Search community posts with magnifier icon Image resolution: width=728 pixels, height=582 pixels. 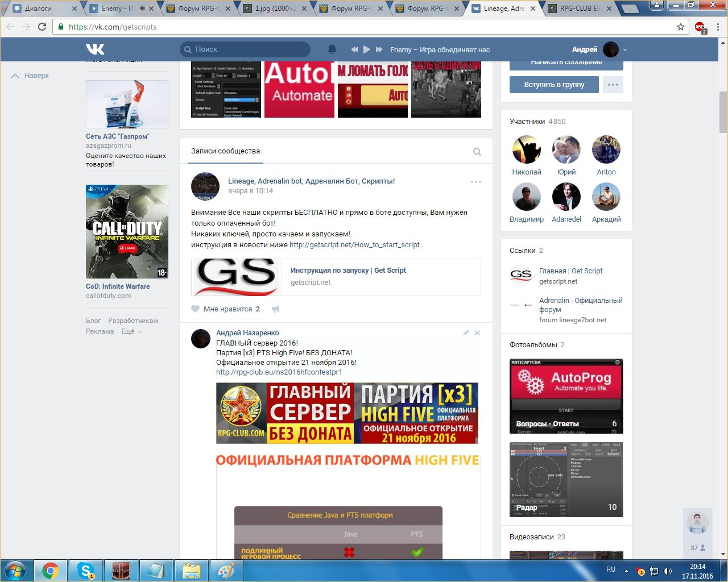click(477, 152)
